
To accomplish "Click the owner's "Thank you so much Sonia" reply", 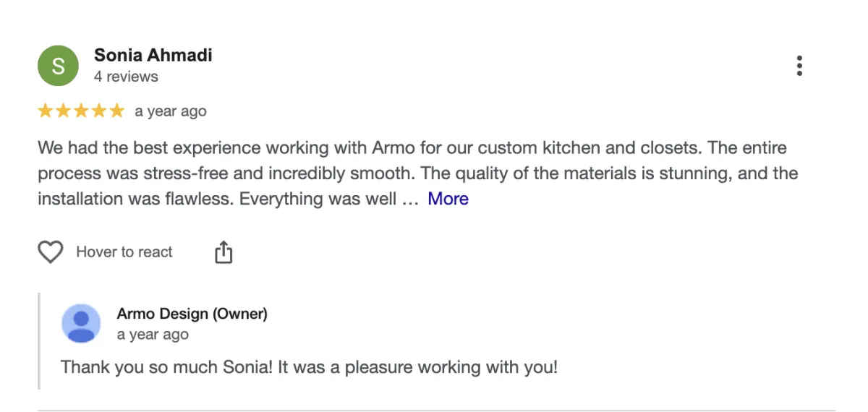I will (309, 366).
